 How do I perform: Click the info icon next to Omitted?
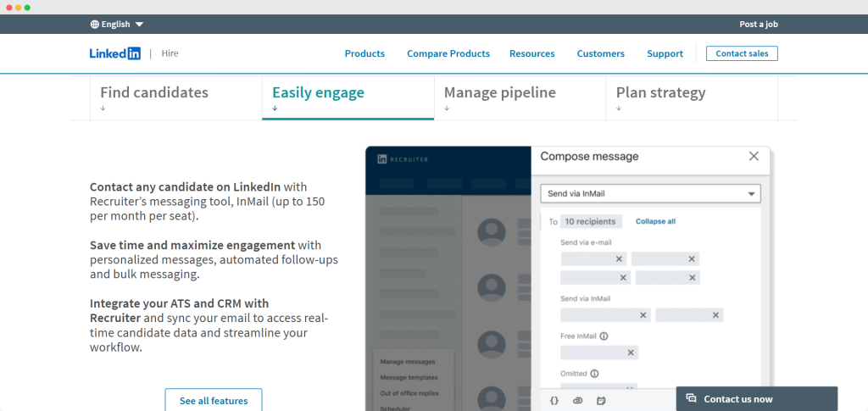[594, 373]
